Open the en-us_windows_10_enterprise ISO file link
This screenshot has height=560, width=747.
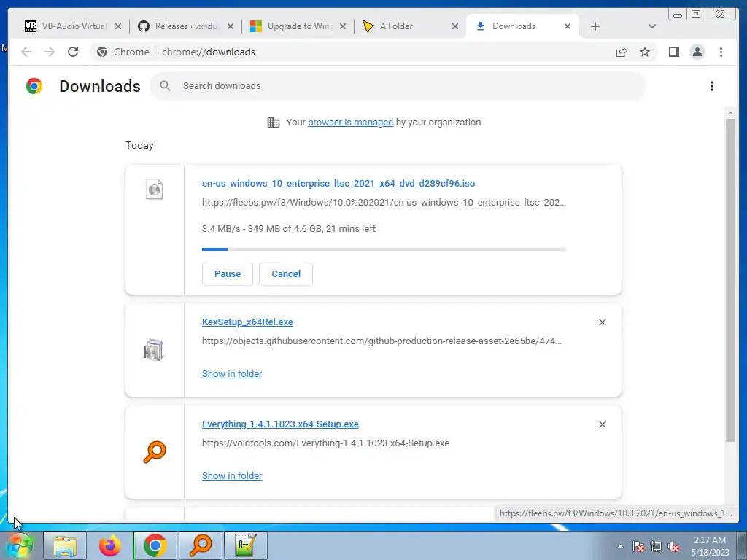(x=338, y=183)
